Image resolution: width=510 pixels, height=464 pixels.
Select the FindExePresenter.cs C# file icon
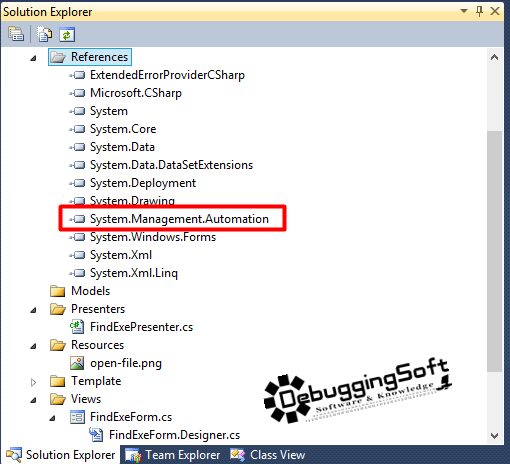click(77, 327)
